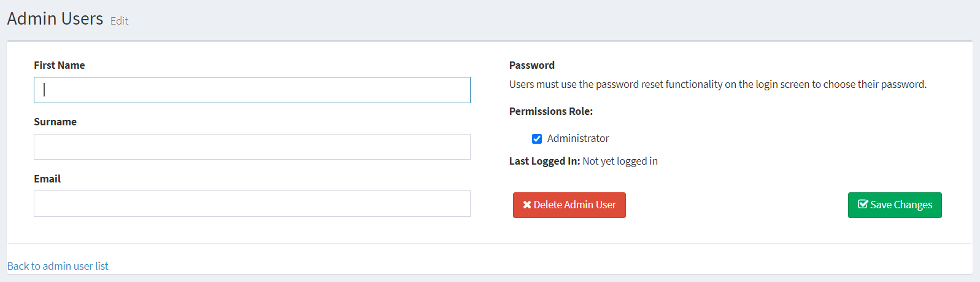The image size is (980, 282).
Task: Select the Email input field
Action: point(252,204)
